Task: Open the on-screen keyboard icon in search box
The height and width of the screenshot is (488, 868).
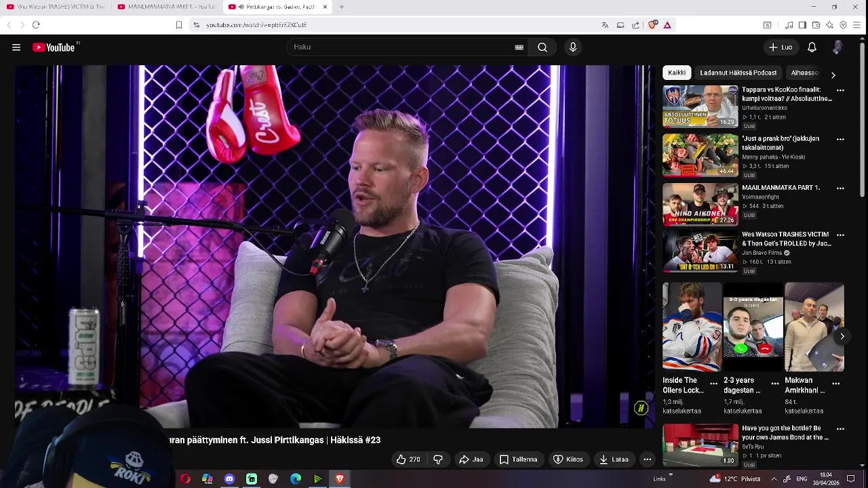Action: click(x=519, y=47)
